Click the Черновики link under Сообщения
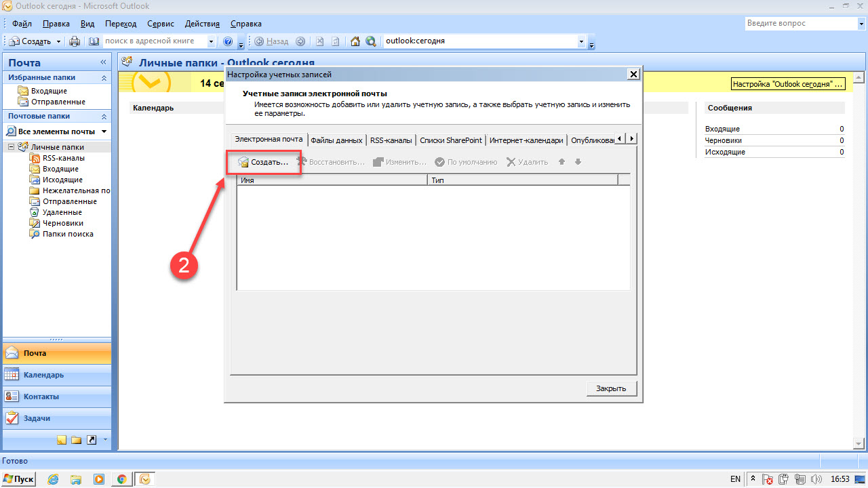This screenshot has height=488, width=868. pyautogui.click(x=724, y=140)
